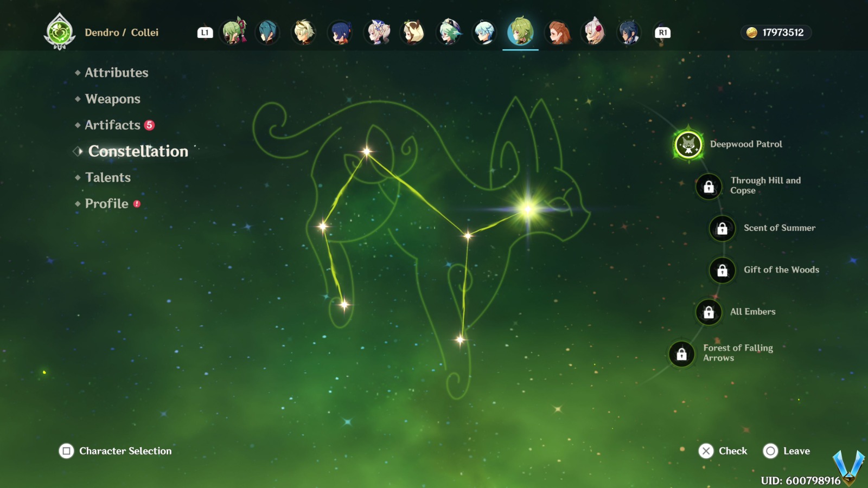
Task: Select Chongyun's light-blue-haired portrait
Action: (x=484, y=32)
